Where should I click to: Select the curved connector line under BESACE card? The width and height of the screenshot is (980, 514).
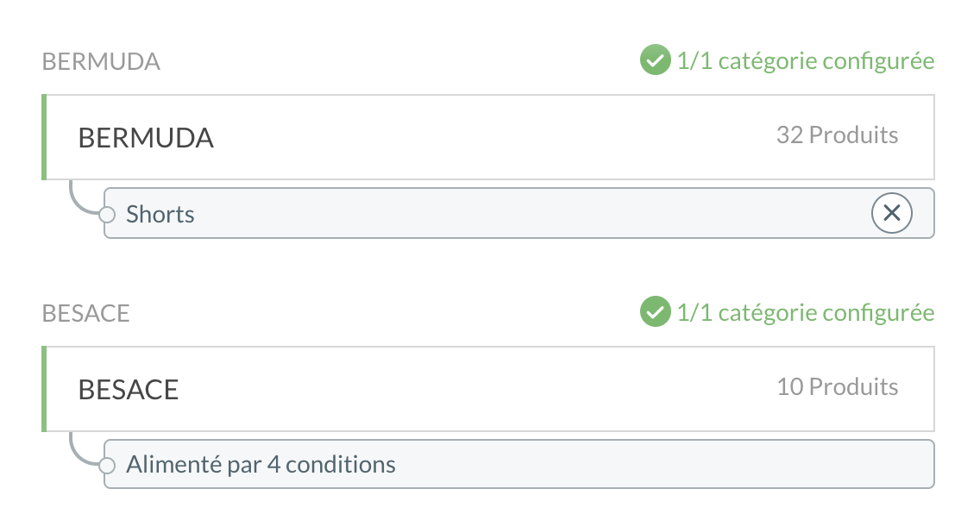[83, 449]
